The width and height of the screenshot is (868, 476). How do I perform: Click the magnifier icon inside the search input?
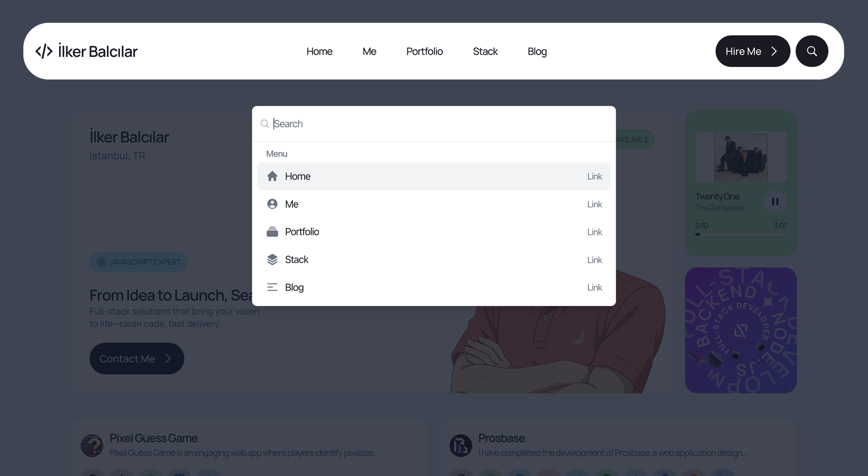pyautogui.click(x=265, y=124)
